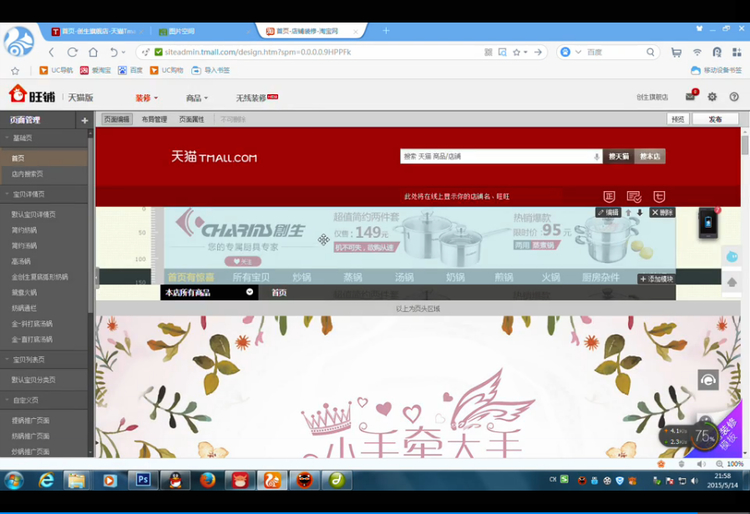The height and width of the screenshot is (514, 750).
Task: Open new browser tab with plus
Action: 386,31
